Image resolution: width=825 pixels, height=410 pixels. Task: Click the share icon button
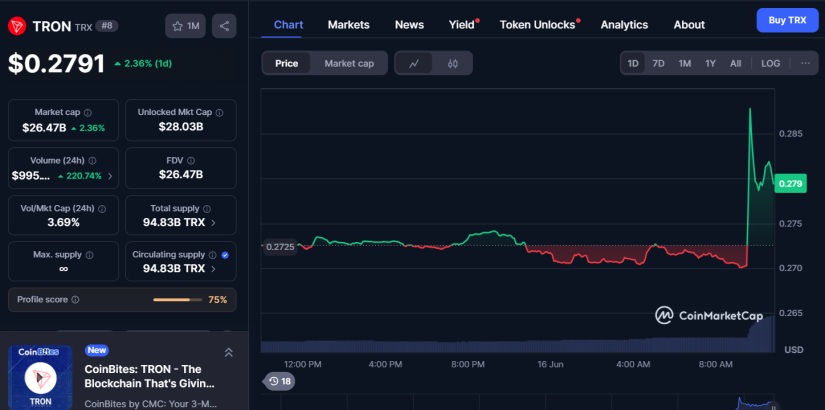click(x=224, y=26)
